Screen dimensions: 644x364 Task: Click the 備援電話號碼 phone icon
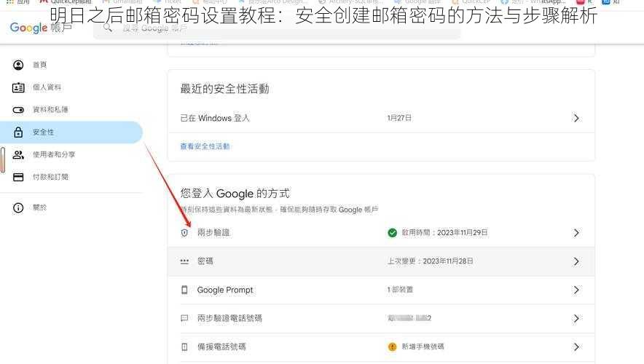pos(184,347)
